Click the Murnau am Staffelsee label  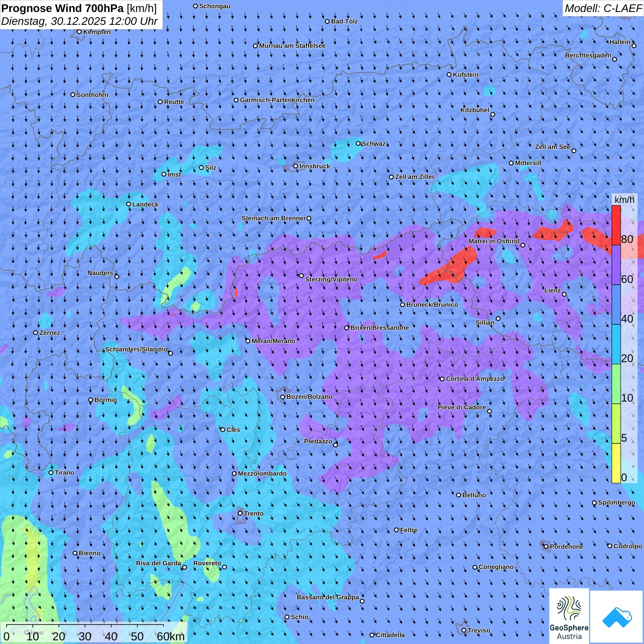292,46
